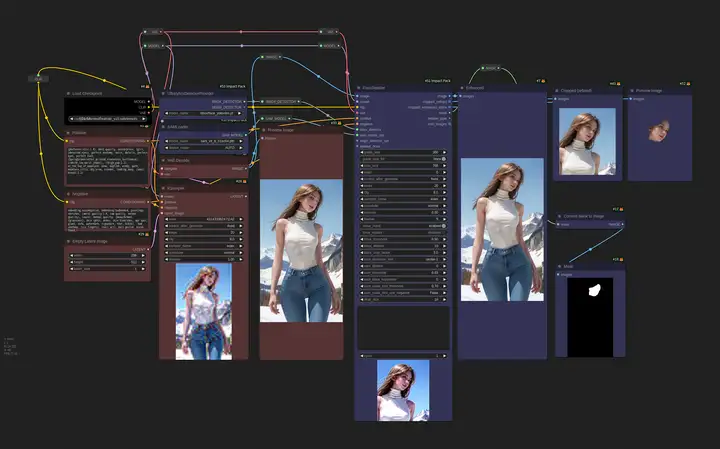The image size is (720, 449).
Task: Collapse the VAE Decode node via its title dot
Action: pos(163,161)
